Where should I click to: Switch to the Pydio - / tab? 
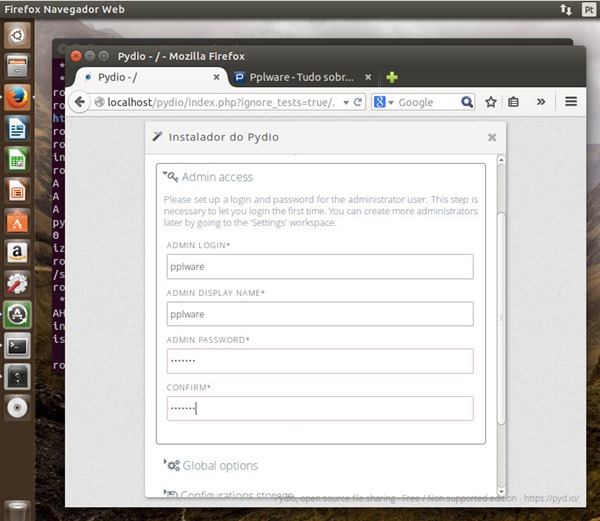coord(152,77)
